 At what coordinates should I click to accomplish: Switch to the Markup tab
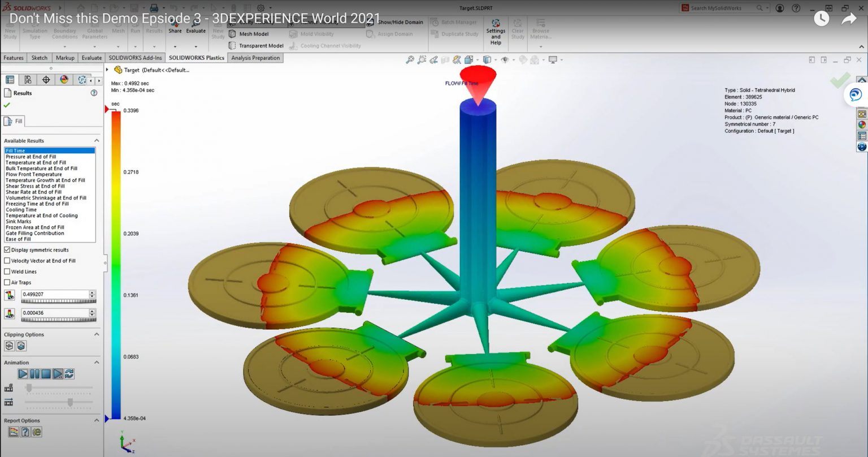(x=65, y=58)
